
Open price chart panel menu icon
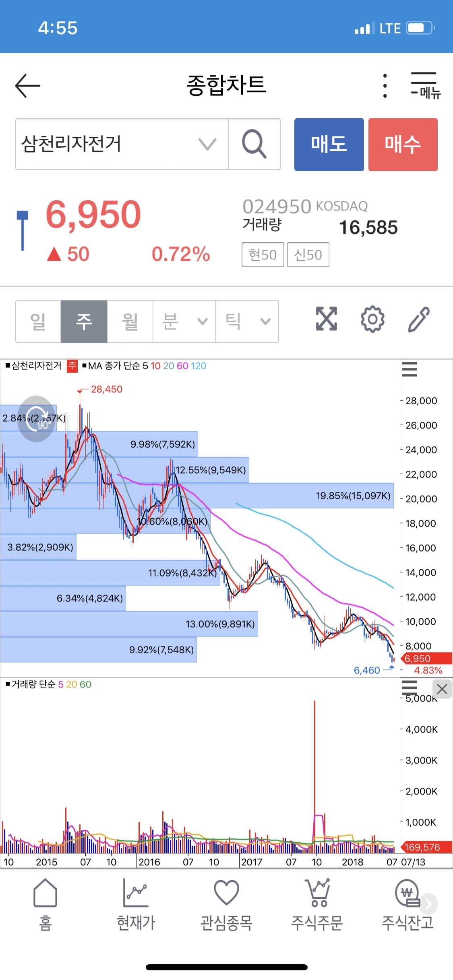tap(410, 369)
